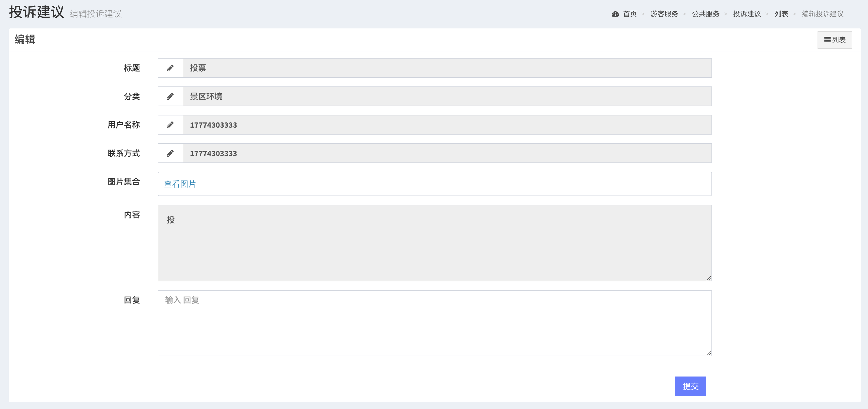The image size is (868, 409).
Task: Click the resize handle of the 回复 textarea
Action: (709, 353)
